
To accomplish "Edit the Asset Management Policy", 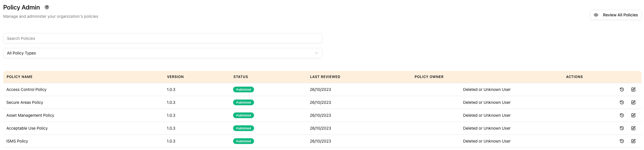I will (x=633, y=115).
